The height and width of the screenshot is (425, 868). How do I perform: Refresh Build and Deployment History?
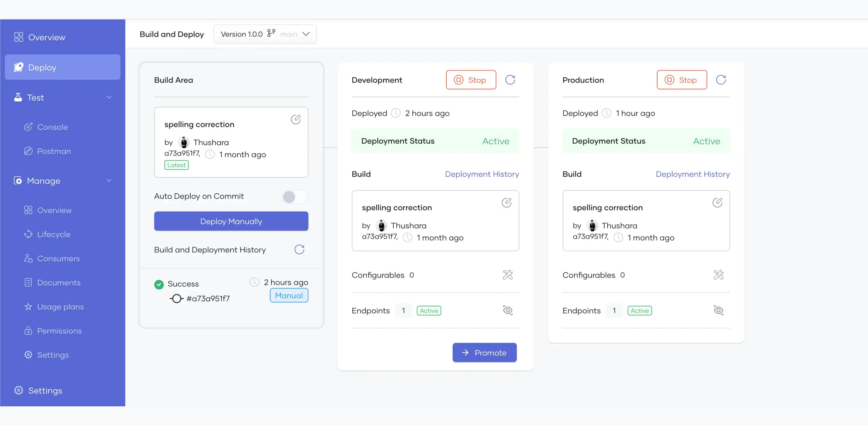click(299, 249)
